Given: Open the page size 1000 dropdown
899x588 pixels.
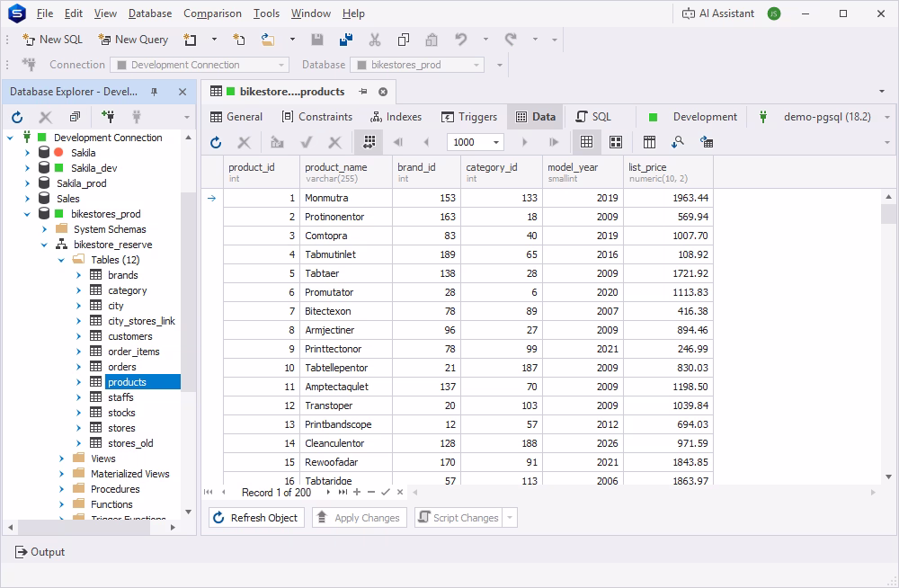Looking at the screenshot, I should coord(496,142).
